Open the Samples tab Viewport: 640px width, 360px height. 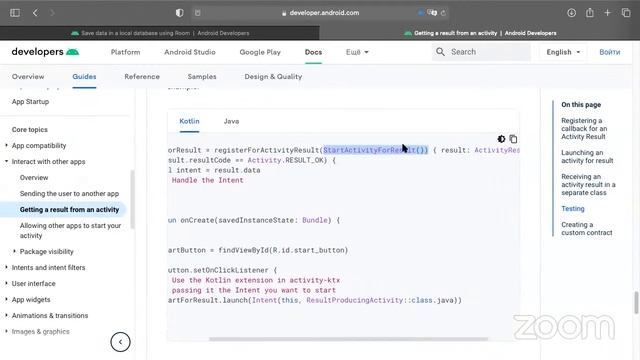pyautogui.click(x=202, y=76)
